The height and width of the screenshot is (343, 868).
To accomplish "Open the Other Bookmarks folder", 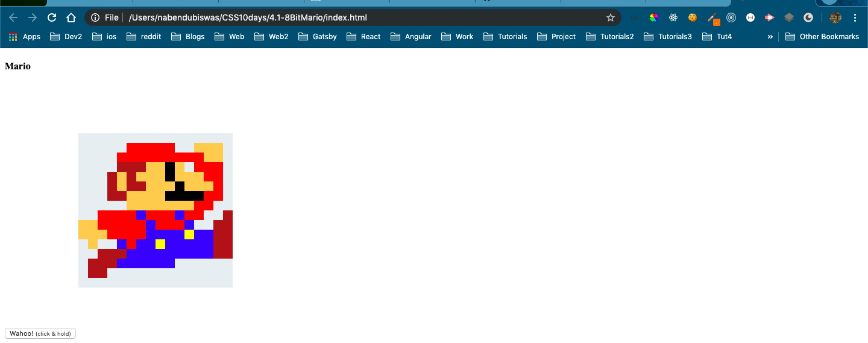I will click(x=822, y=37).
